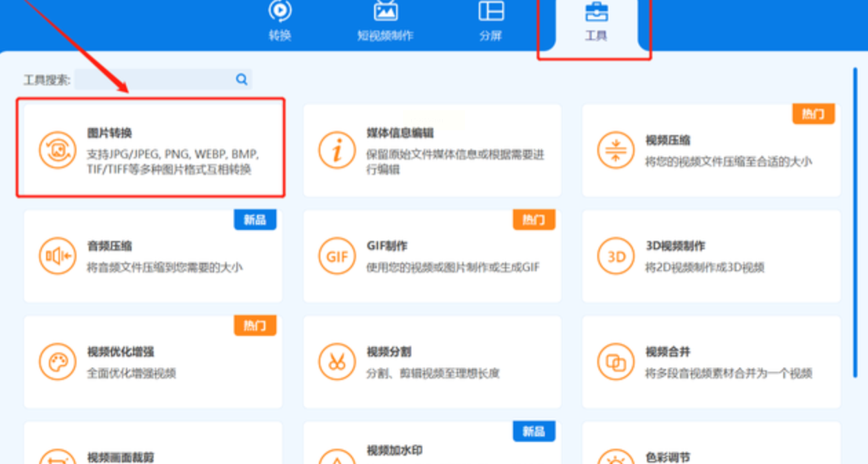Open 媒体信息编辑 info icon
This screenshot has height=464, width=868.
point(337,149)
